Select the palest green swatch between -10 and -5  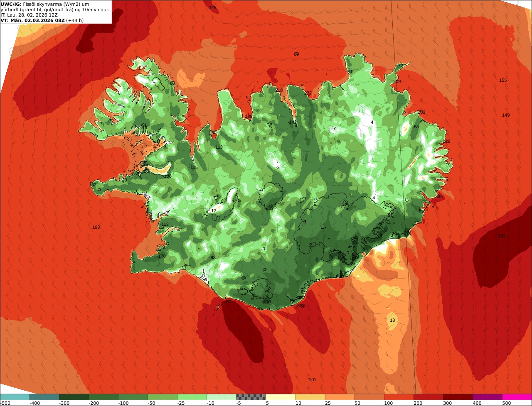(222, 397)
